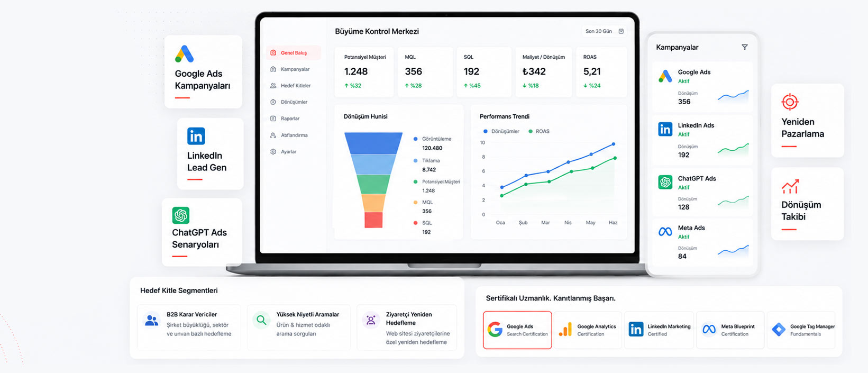Click the red SQL funnel segment
Viewport: 868px width, 373px height.
pos(373,220)
